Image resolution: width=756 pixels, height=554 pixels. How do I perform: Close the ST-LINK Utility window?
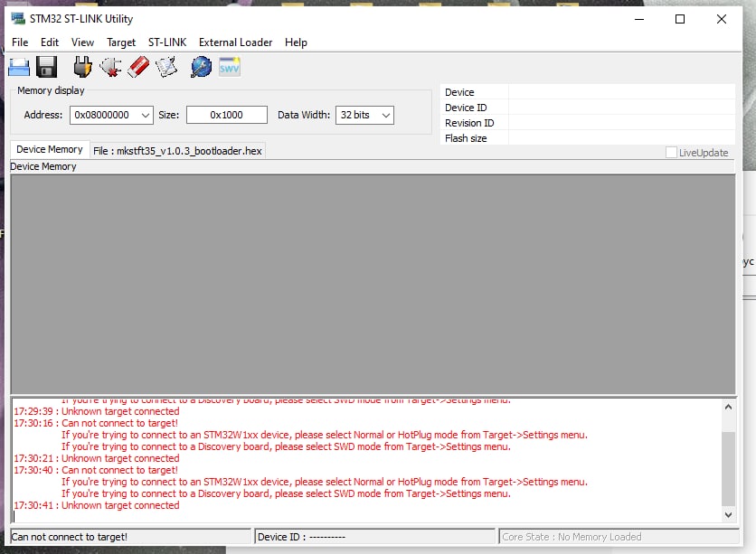coord(722,19)
